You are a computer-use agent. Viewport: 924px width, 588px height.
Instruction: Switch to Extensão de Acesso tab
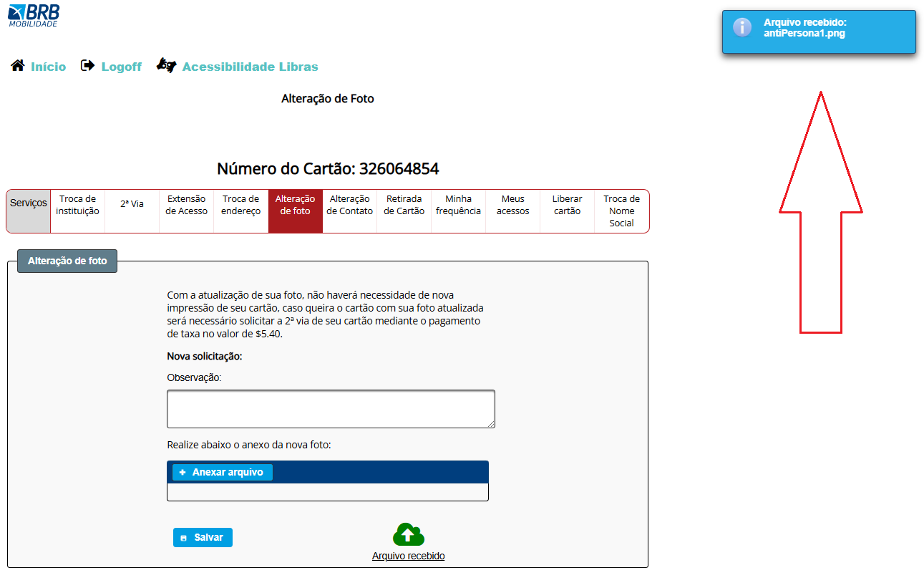pos(187,211)
